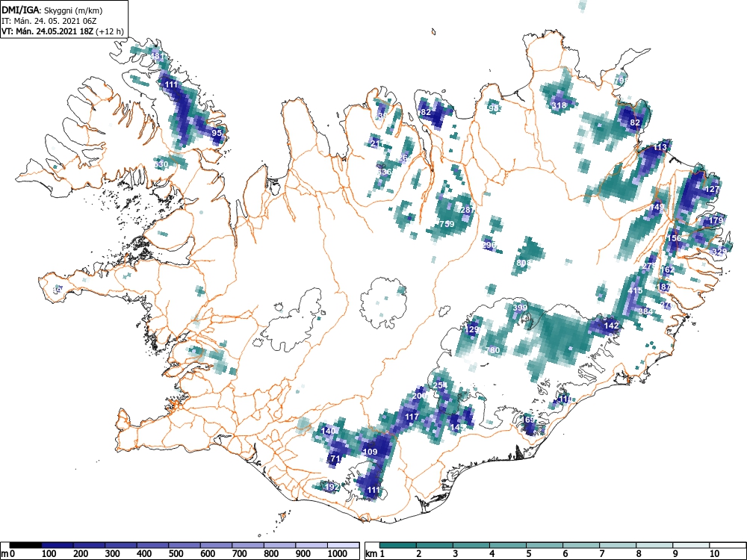
Task: Click the black swatch in the m legend
Action: [25, 545]
